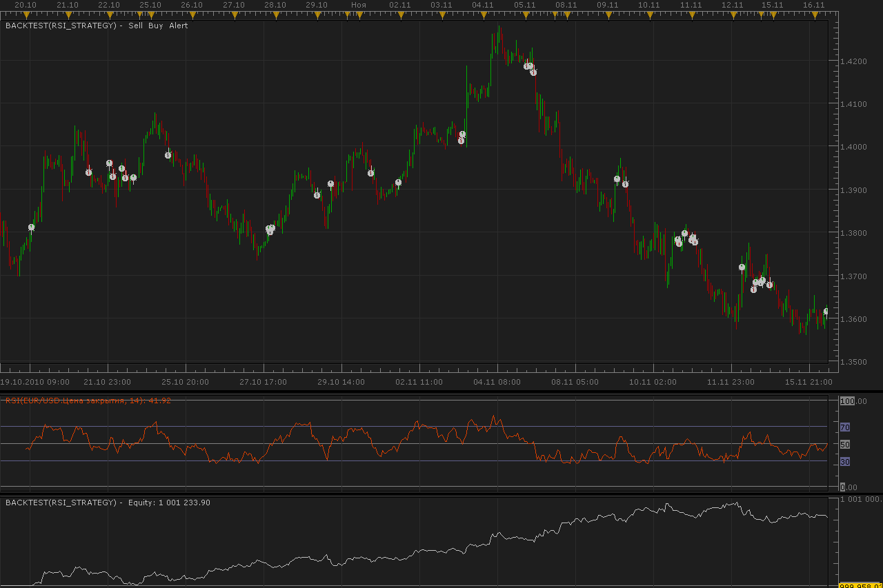Image resolution: width=883 pixels, height=588 pixels.
Task: Select the 10.11 date marker
Action: click(x=649, y=5)
